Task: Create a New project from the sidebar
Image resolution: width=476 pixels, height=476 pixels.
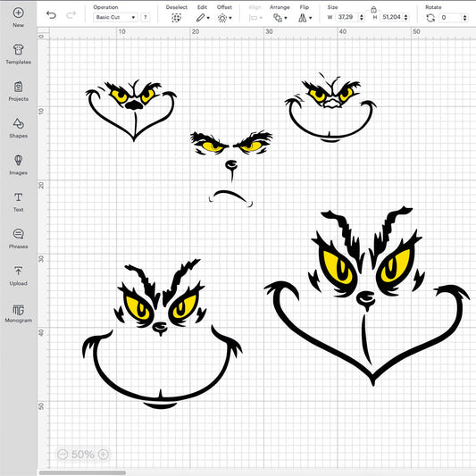Action: pyautogui.click(x=18, y=17)
